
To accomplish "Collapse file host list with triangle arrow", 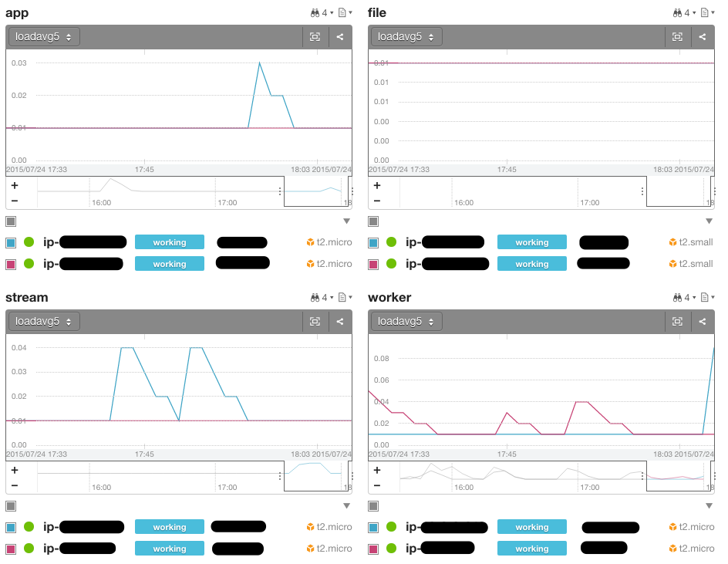I will tap(709, 221).
